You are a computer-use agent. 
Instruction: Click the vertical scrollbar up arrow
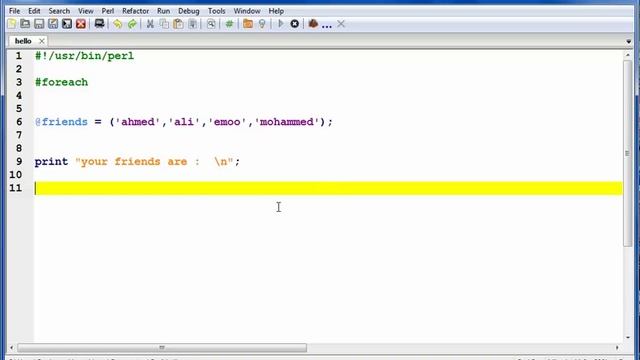click(628, 54)
